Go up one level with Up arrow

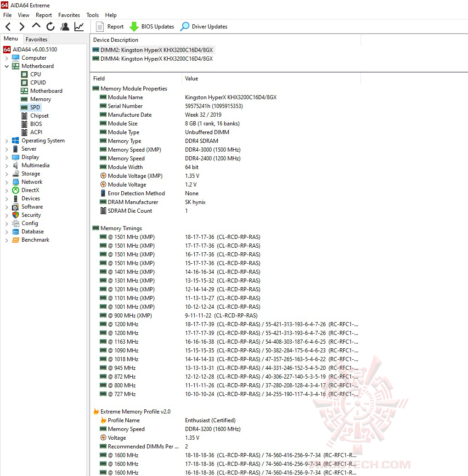[x=36, y=26]
